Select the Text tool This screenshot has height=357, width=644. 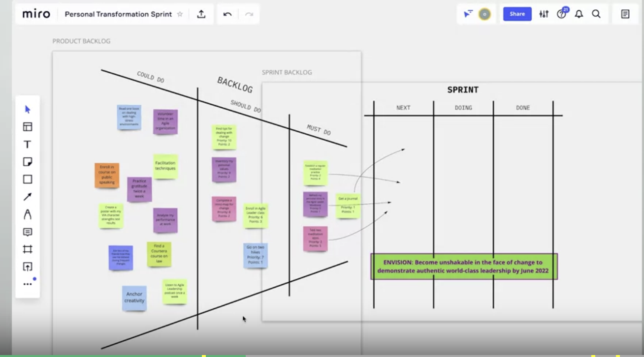tap(28, 145)
